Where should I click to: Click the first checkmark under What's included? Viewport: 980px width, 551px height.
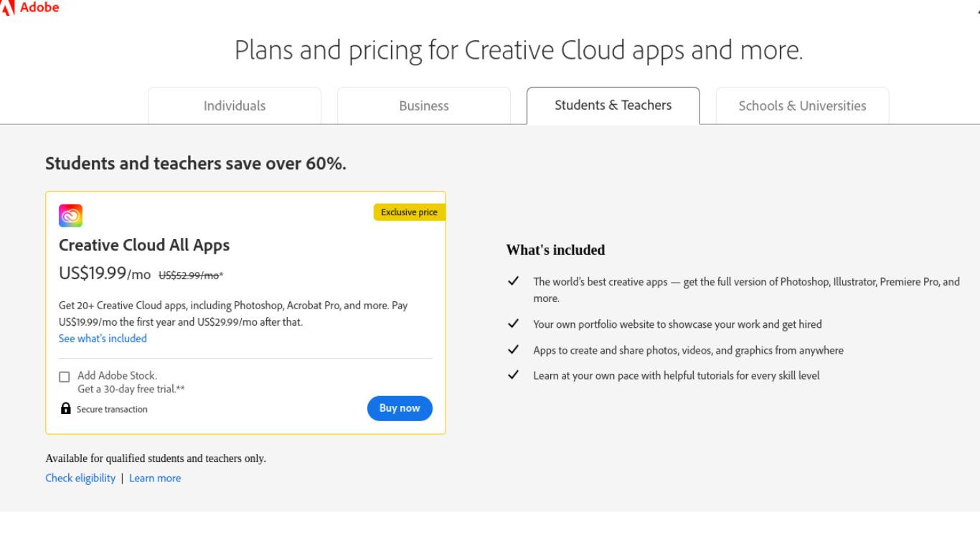(x=513, y=281)
